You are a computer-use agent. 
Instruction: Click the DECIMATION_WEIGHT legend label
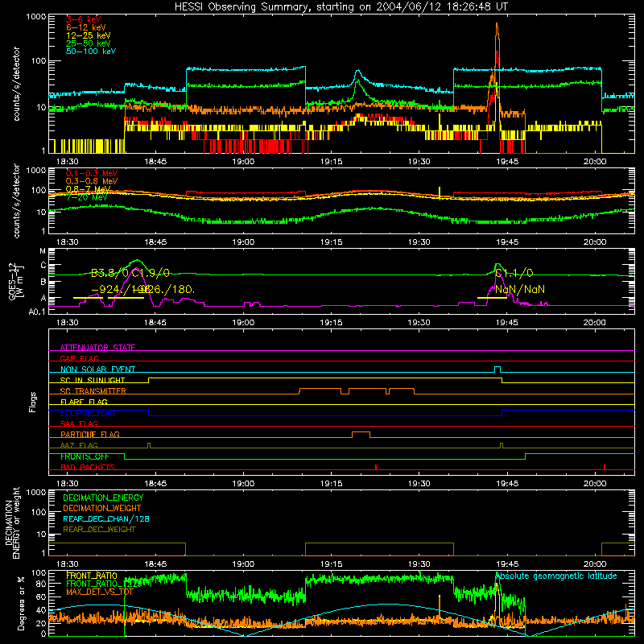[102, 508]
